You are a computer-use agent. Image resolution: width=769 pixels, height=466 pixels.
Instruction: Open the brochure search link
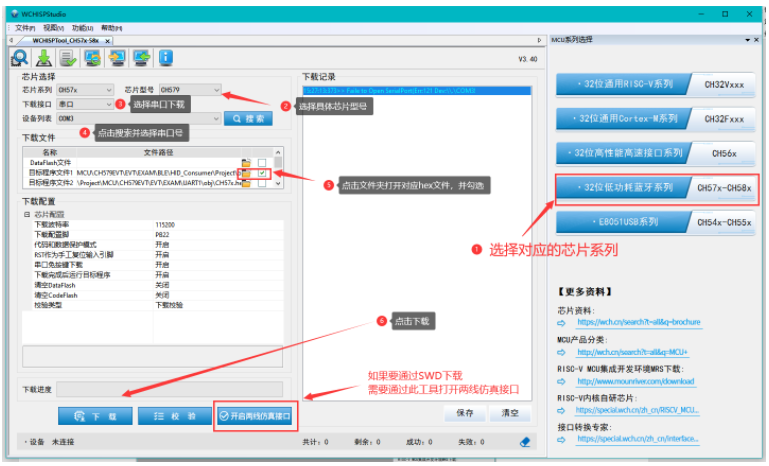639,322
